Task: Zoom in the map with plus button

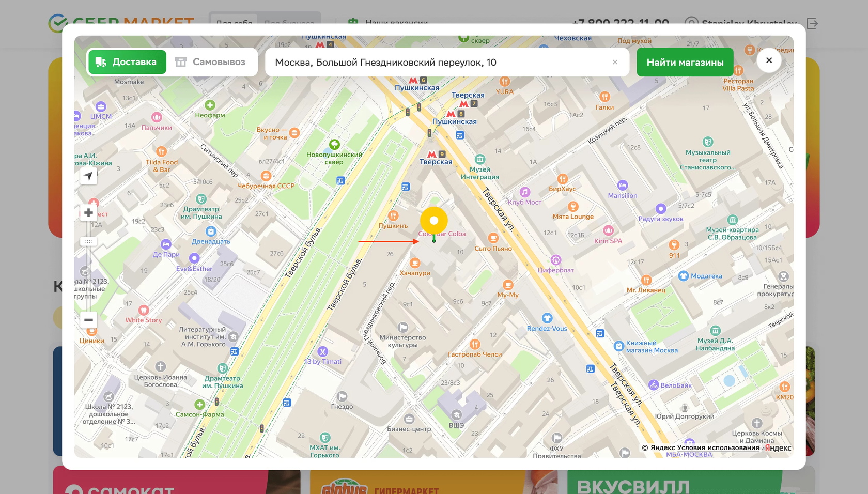Action: (x=89, y=213)
